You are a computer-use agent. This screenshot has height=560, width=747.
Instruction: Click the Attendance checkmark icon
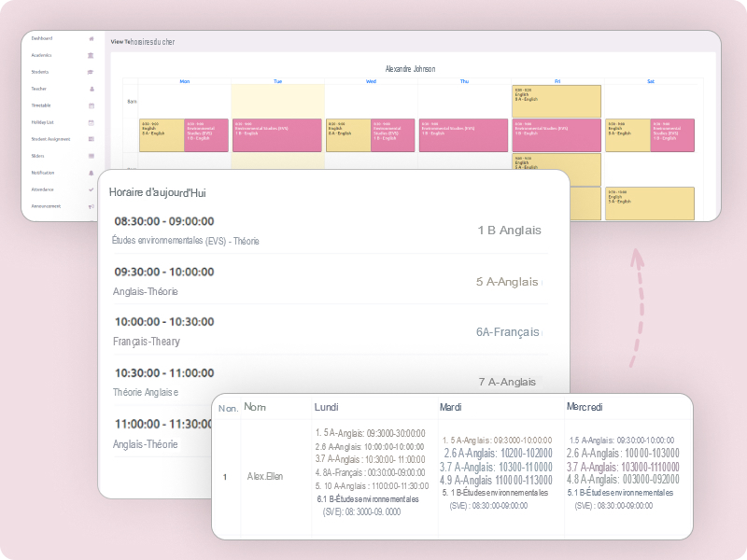point(92,189)
